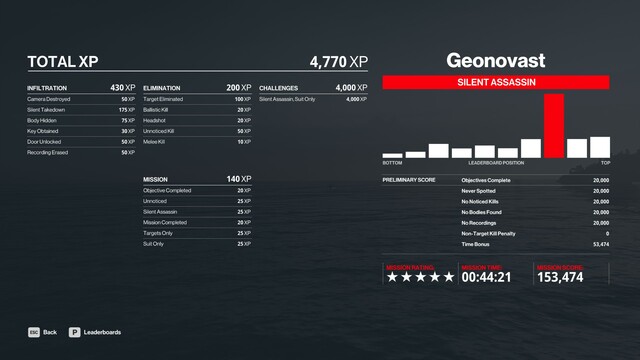Click the P key icon
The height and width of the screenshot is (360, 640).
coord(74,332)
